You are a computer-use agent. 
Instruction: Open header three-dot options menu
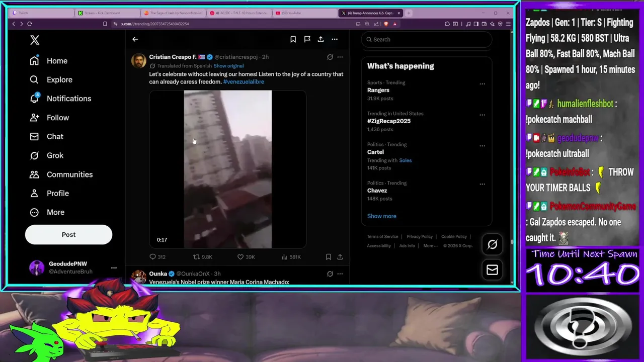tap(335, 39)
